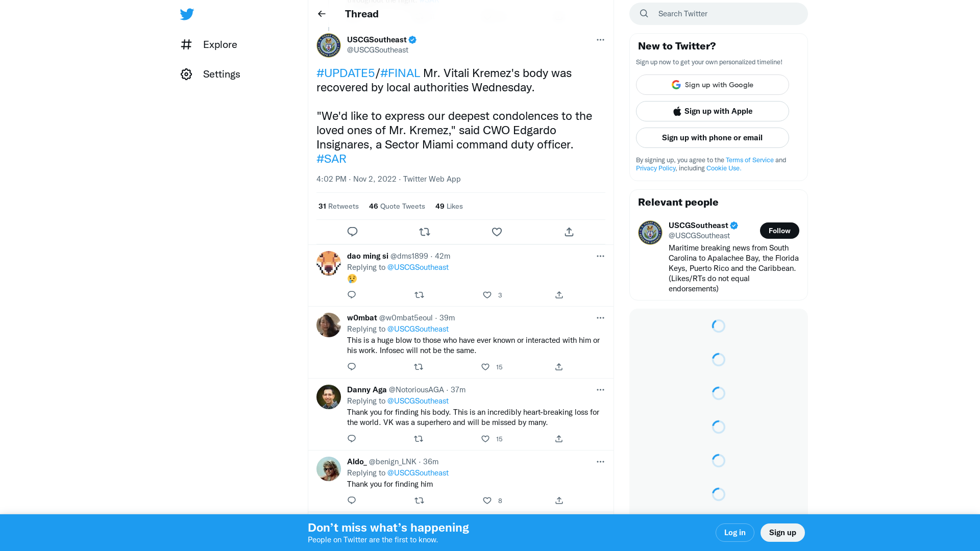Screen dimensions: 980x551
Task: Reply to dao ming si's comment
Action: [x=352, y=295]
